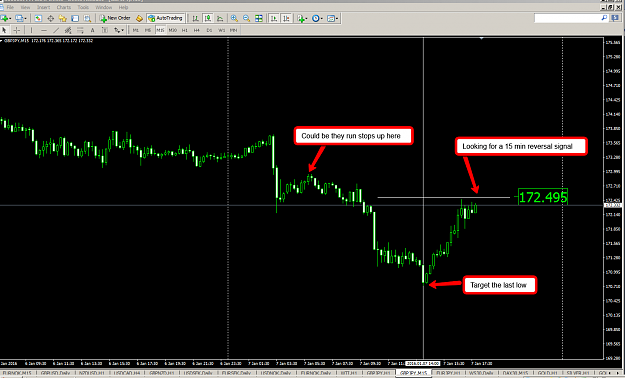Zoom in on the chart
This screenshot has width=625, height=378.
(x=234, y=18)
